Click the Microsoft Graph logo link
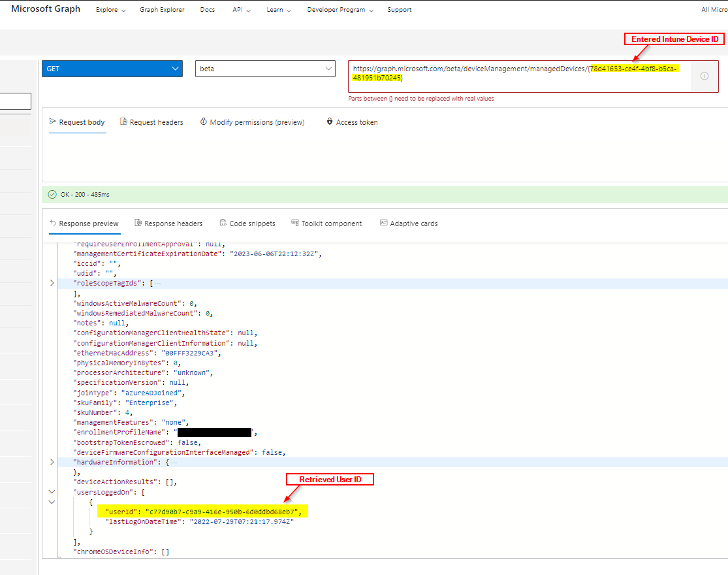 coord(46,9)
